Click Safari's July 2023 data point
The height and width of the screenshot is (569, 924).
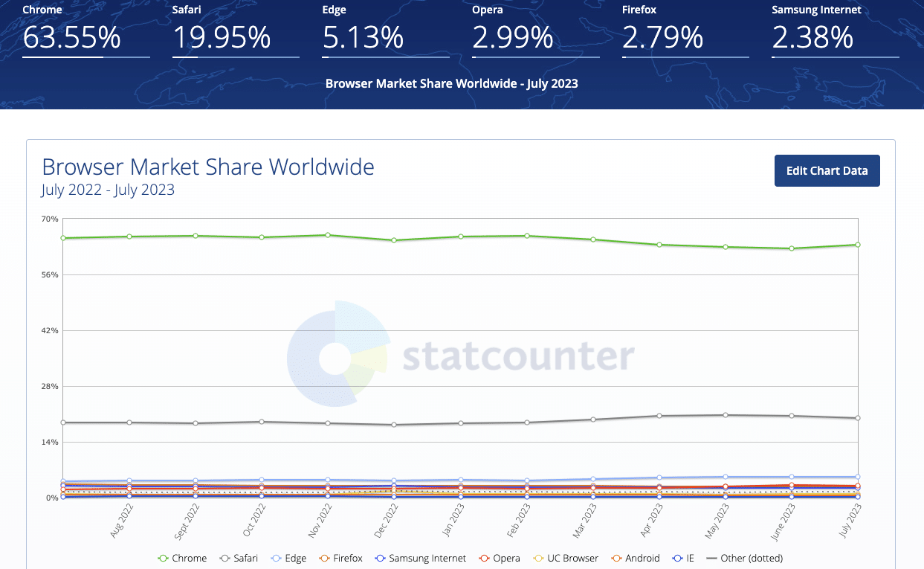[858, 418]
